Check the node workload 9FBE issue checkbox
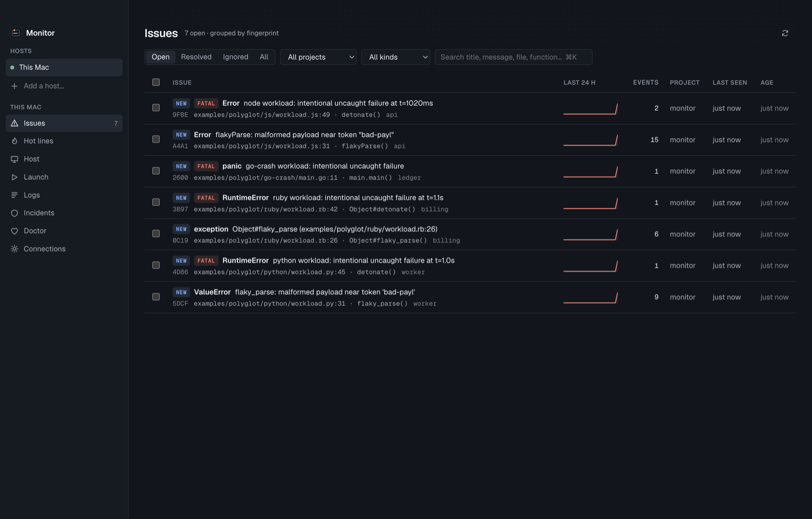 click(156, 108)
